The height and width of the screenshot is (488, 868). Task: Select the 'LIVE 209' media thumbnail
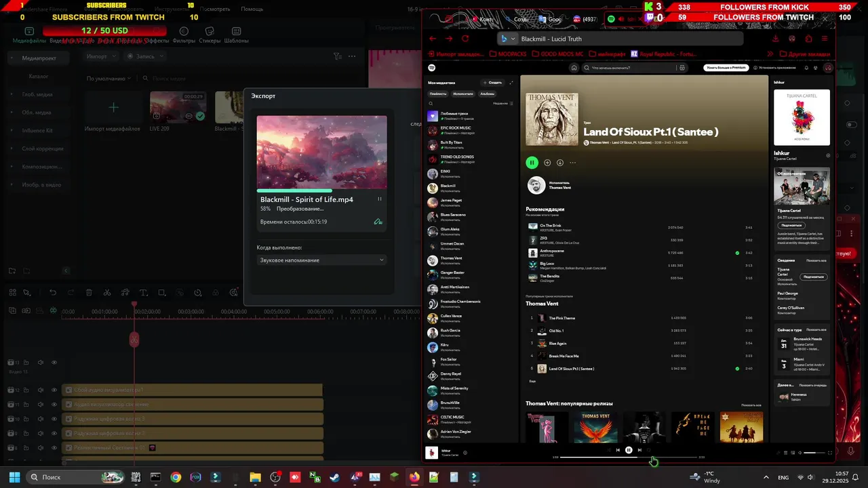click(x=178, y=107)
